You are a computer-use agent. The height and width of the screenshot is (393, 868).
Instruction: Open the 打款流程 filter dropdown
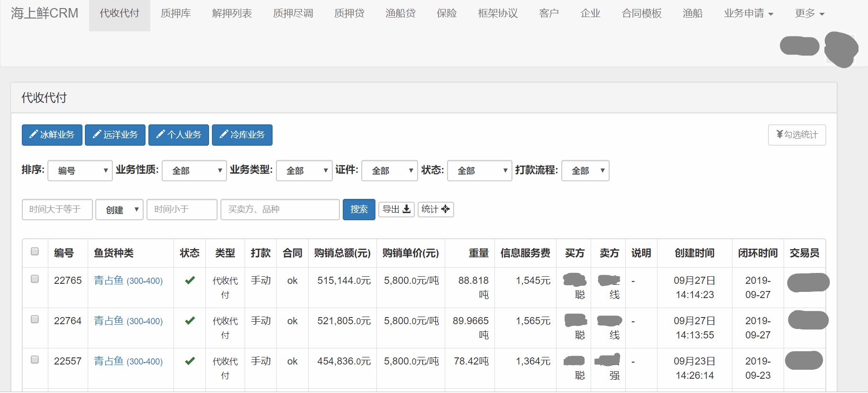point(585,171)
